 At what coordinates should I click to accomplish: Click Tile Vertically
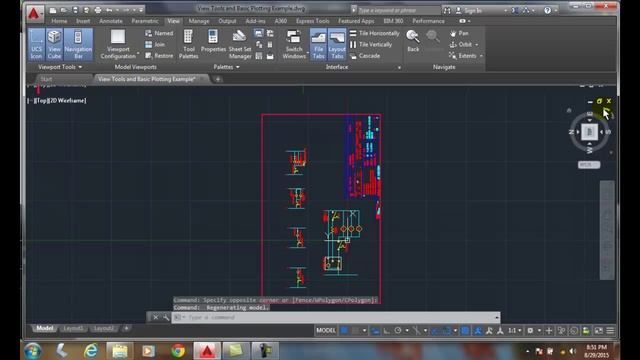[371, 44]
